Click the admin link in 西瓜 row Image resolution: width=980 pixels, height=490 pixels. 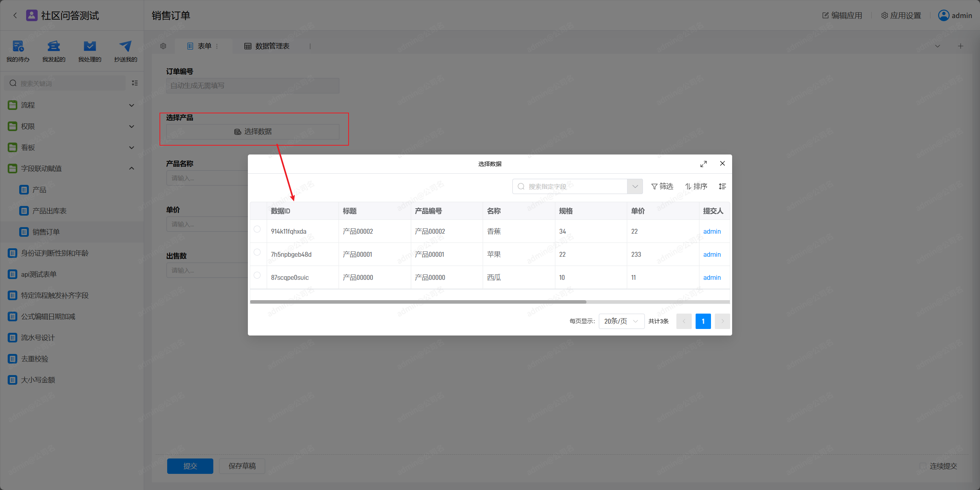point(712,277)
